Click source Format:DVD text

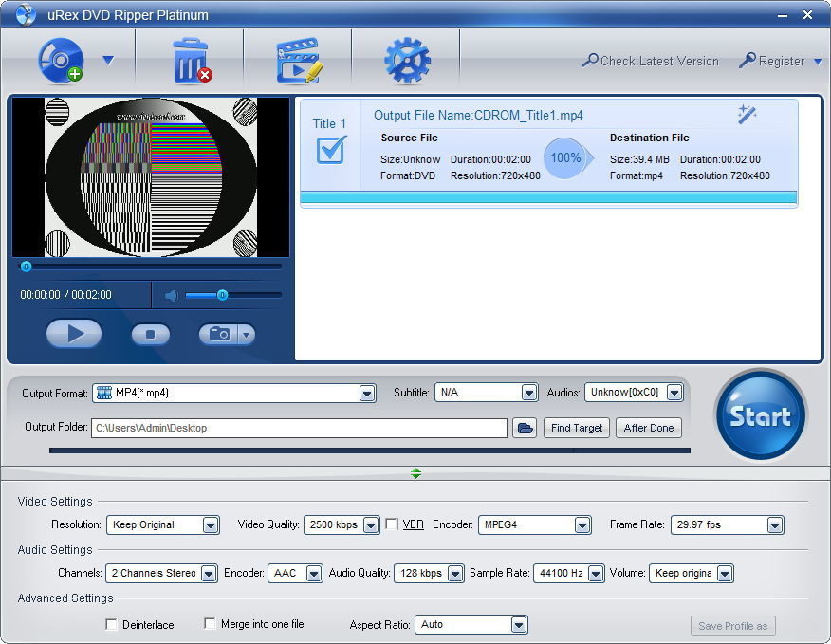408,175
